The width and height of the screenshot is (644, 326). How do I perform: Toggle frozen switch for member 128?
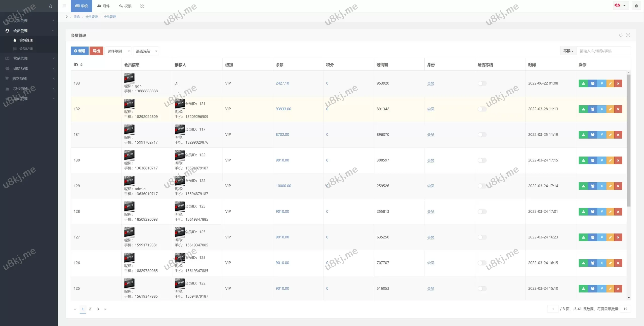482,212
